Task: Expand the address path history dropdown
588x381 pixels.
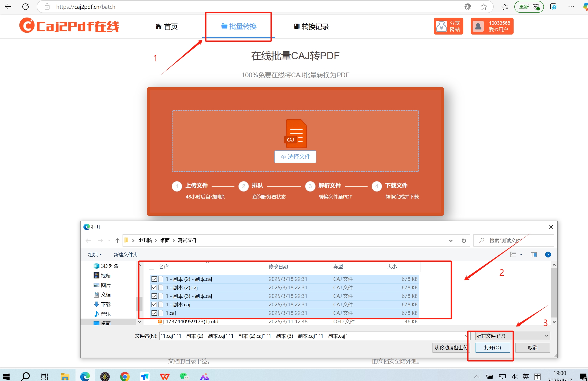Action: [x=451, y=240]
